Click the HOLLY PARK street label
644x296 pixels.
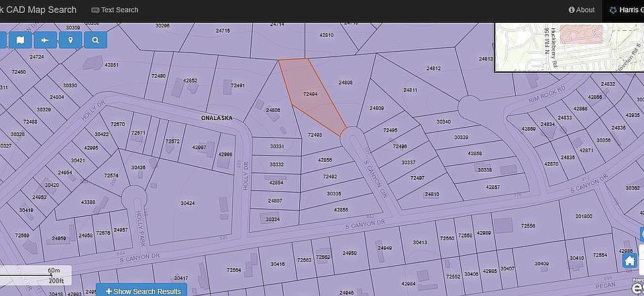tap(140, 229)
